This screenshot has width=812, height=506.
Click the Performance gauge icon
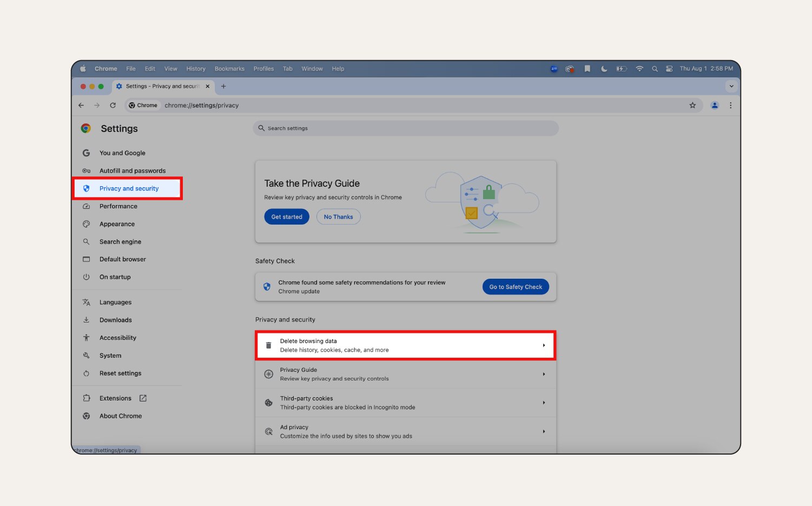[x=86, y=206]
